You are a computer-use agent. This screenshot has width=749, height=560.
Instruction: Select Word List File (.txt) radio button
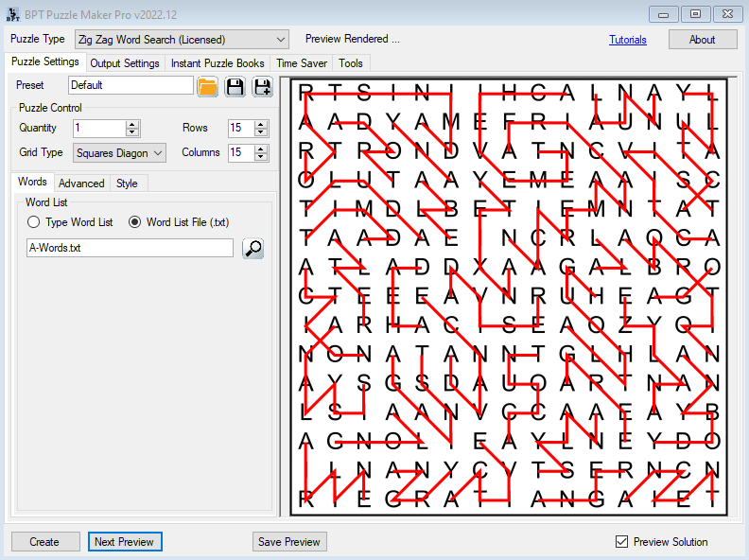[x=134, y=222]
